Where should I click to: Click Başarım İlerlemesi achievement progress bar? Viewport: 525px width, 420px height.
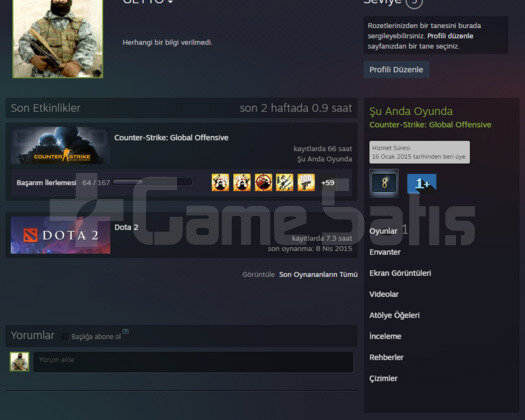pyautogui.click(x=152, y=182)
